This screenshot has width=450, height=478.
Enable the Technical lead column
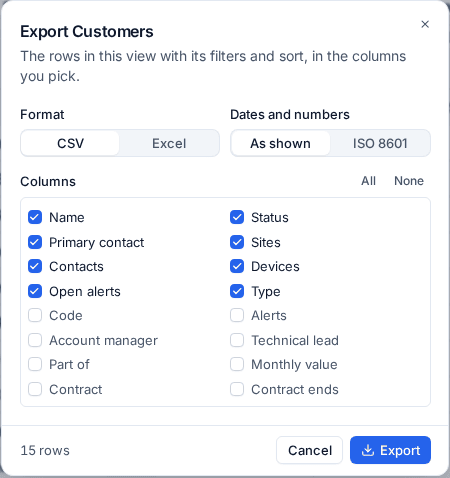click(237, 340)
